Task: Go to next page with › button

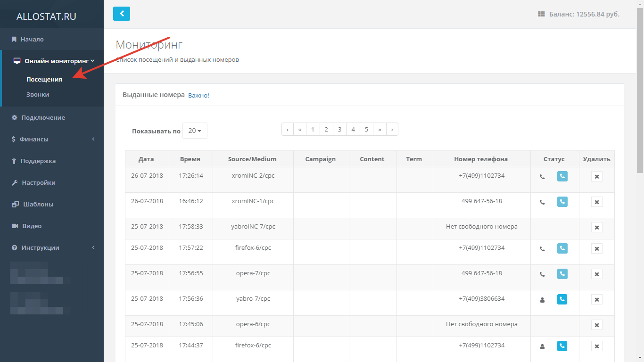Action: click(x=392, y=129)
